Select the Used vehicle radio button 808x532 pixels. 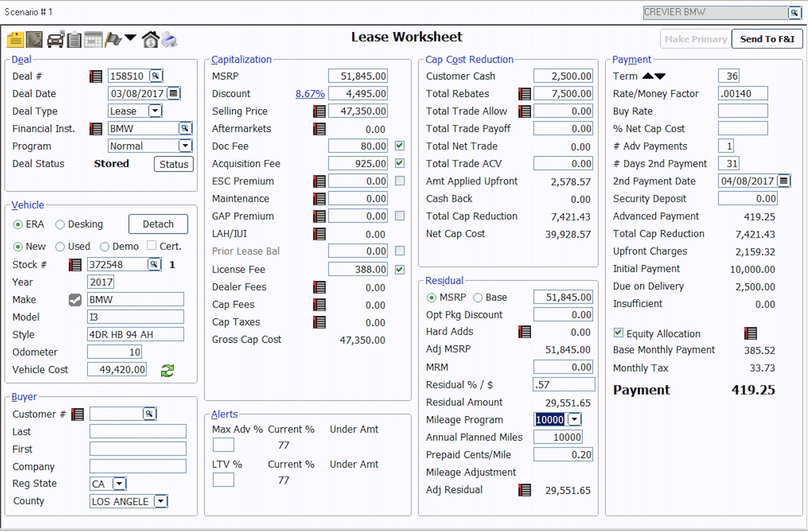click(60, 247)
